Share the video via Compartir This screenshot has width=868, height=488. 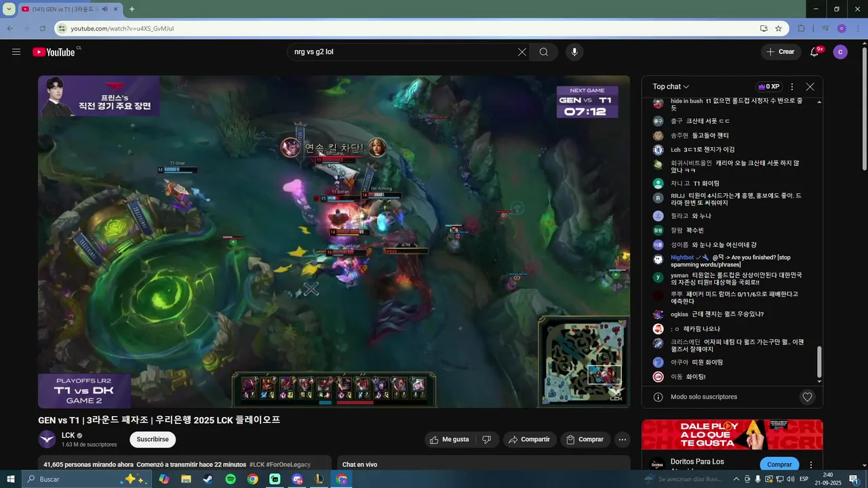[x=530, y=439]
